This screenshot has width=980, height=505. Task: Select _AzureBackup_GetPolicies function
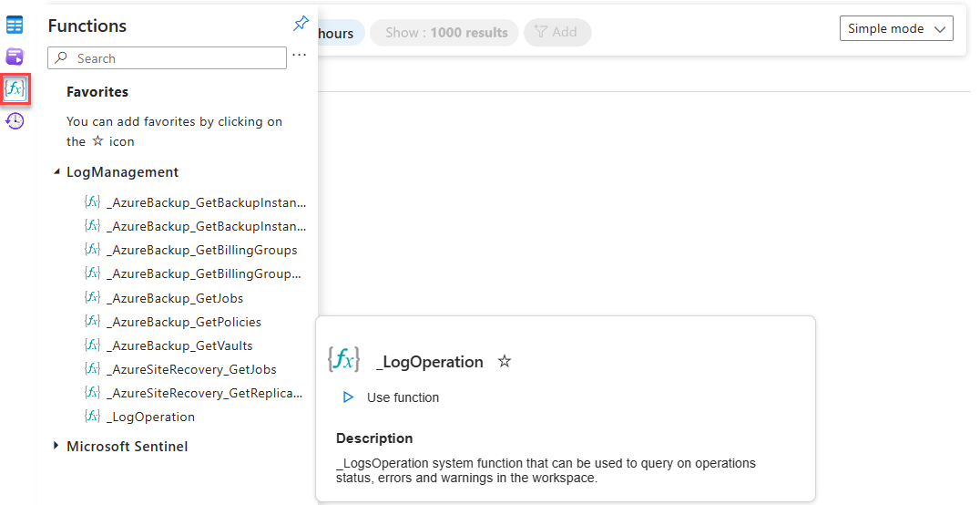[x=183, y=322]
